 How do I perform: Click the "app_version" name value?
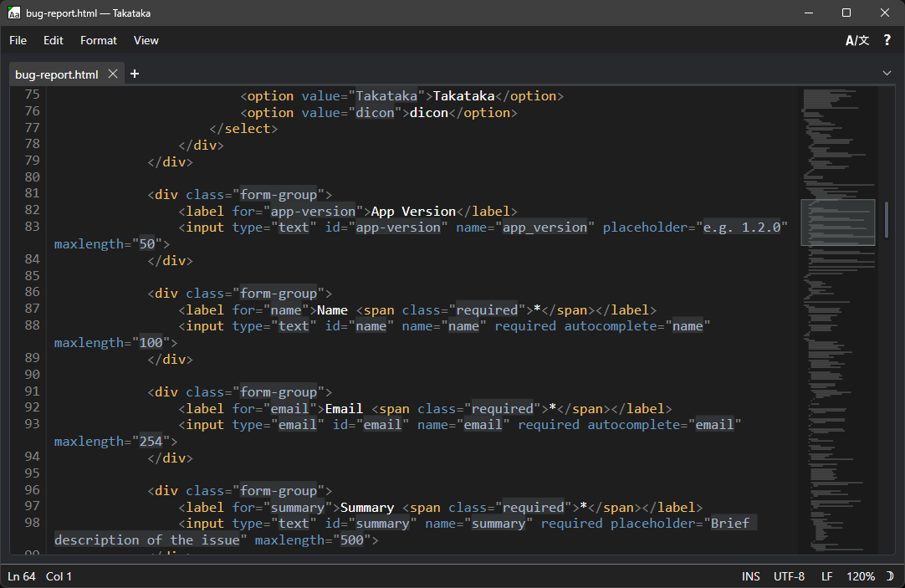545,228
